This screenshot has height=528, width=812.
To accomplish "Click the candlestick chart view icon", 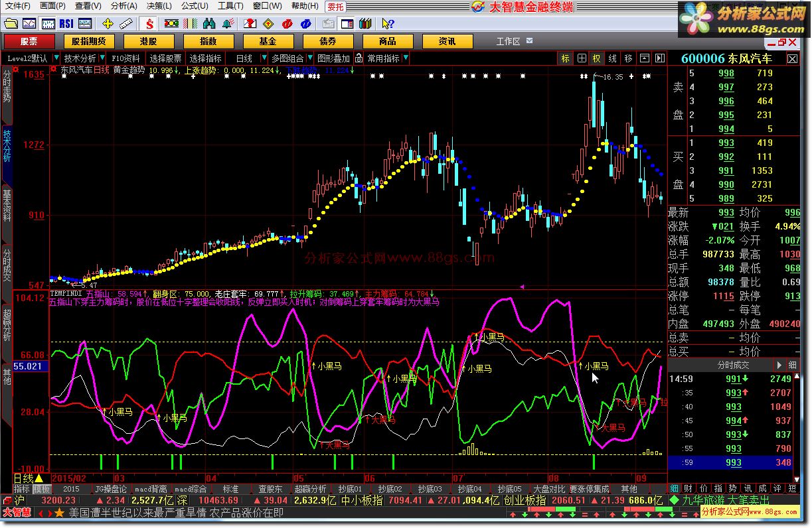I will tap(48, 24).
